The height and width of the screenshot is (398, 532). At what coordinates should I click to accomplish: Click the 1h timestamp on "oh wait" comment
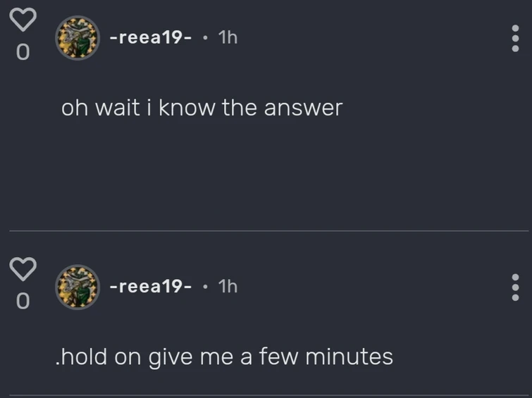(228, 38)
